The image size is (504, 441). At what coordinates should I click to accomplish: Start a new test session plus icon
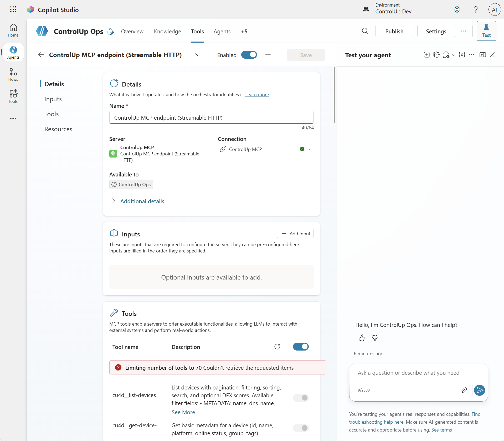click(427, 55)
